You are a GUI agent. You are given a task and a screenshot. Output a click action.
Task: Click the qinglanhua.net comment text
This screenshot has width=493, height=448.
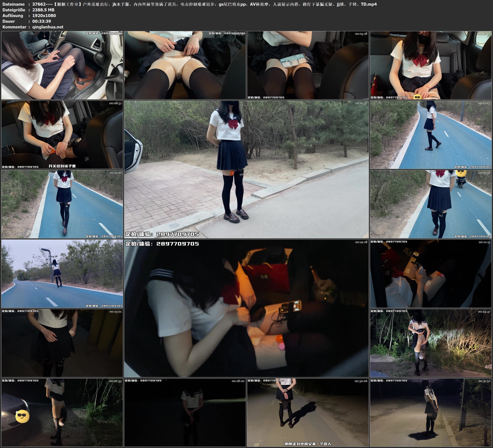pos(48,27)
